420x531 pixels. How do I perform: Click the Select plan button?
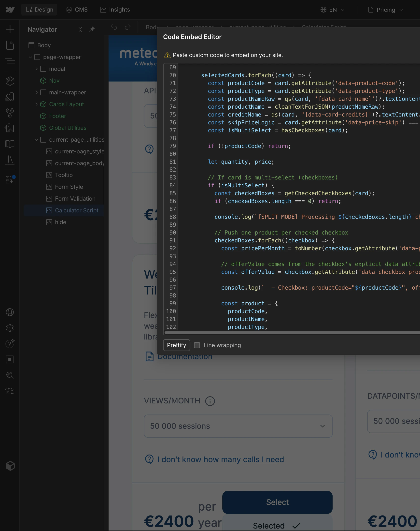(x=277, y=502)
